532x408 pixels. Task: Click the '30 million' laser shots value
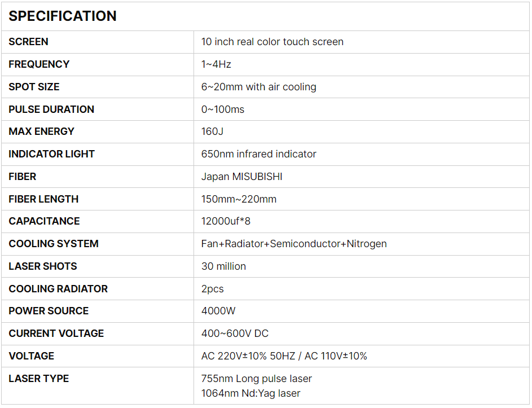[223, 266]
